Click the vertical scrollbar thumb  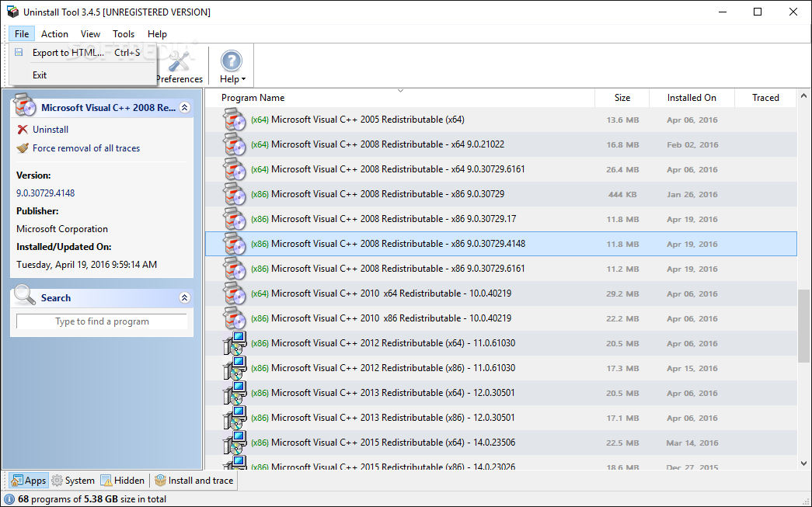pos(803,326)
